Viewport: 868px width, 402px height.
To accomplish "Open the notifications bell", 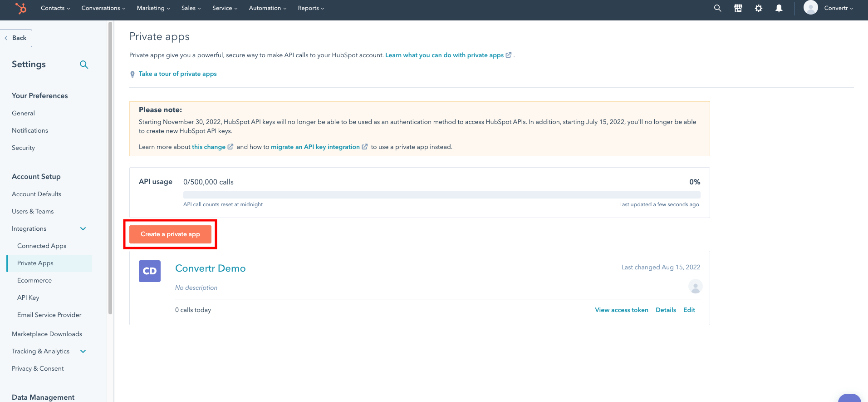I will click(779, 8).
